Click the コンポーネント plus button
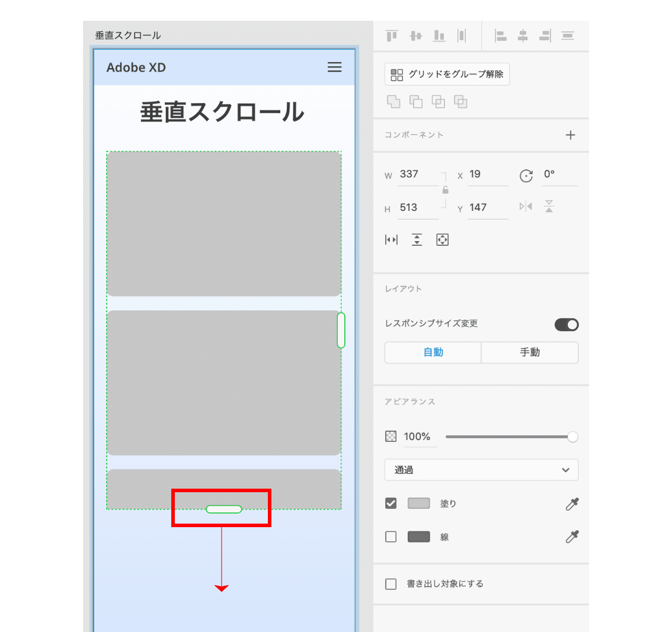The height and width of the screenshot is (632, 672). [x=570, y=135]
